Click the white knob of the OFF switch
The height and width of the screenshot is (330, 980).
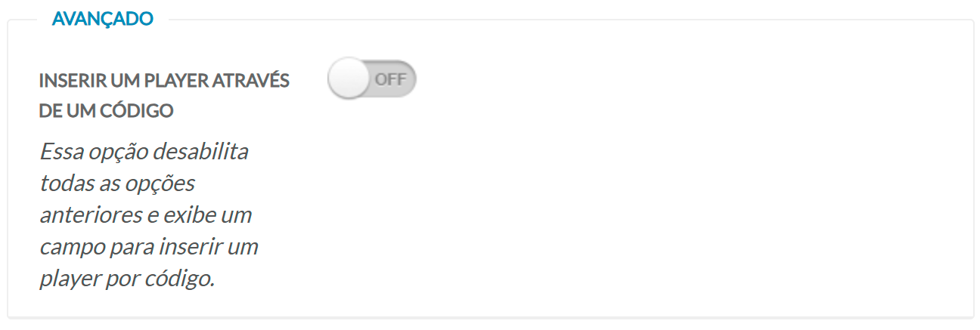click(x=348, y=79)
